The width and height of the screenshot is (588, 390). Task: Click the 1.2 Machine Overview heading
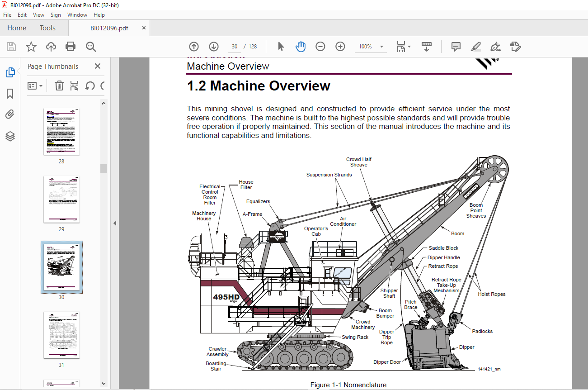pos(259,86)
